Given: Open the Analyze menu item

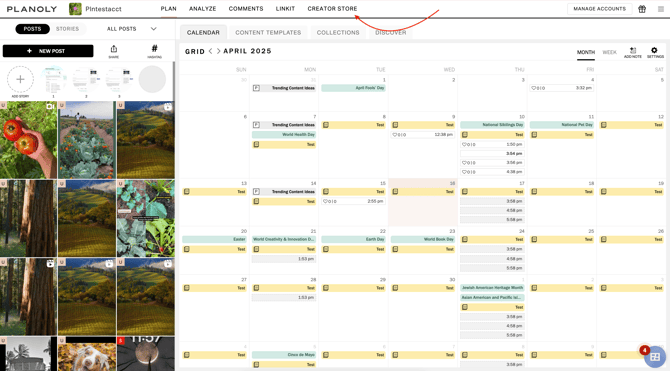Looking at the screenshot, I should click(x=203, y=9).
